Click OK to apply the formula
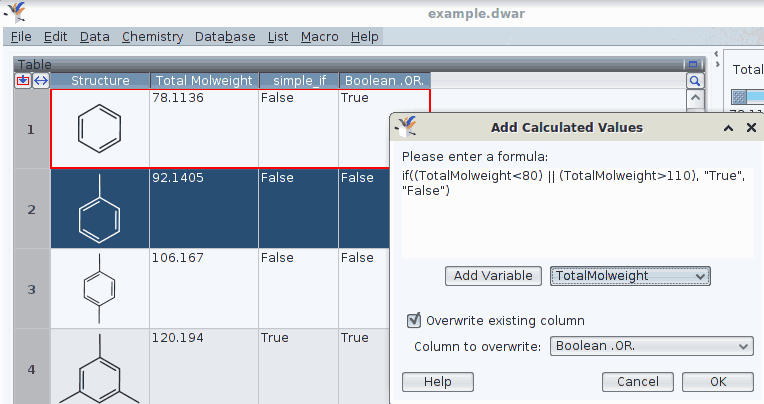764x404 pixels. pos(718,382)
